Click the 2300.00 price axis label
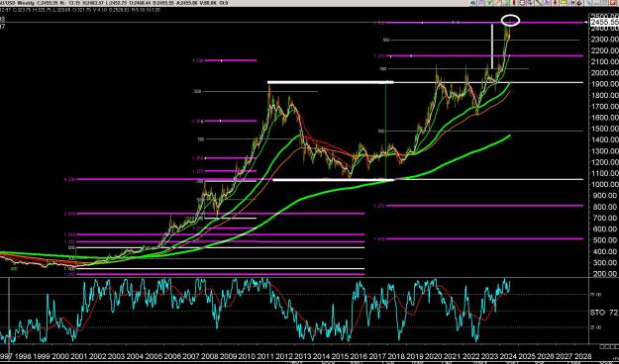Screen dimensions: 619x364 [604, 40]
